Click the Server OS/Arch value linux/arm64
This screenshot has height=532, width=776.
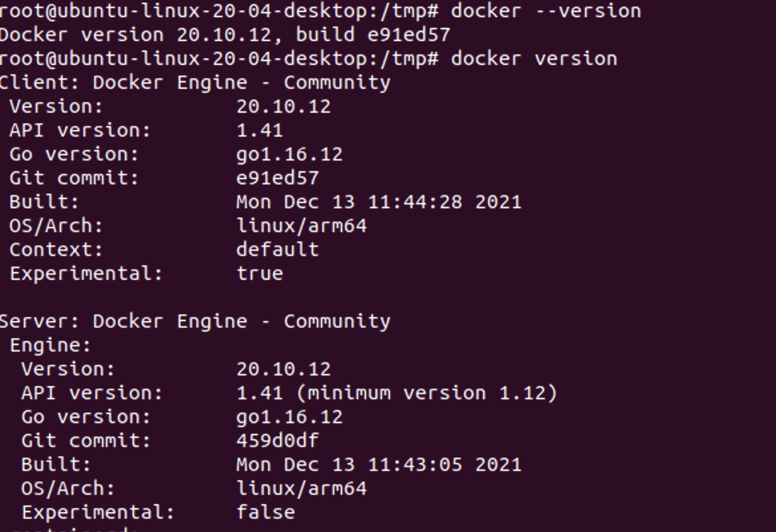pos(301,489)
